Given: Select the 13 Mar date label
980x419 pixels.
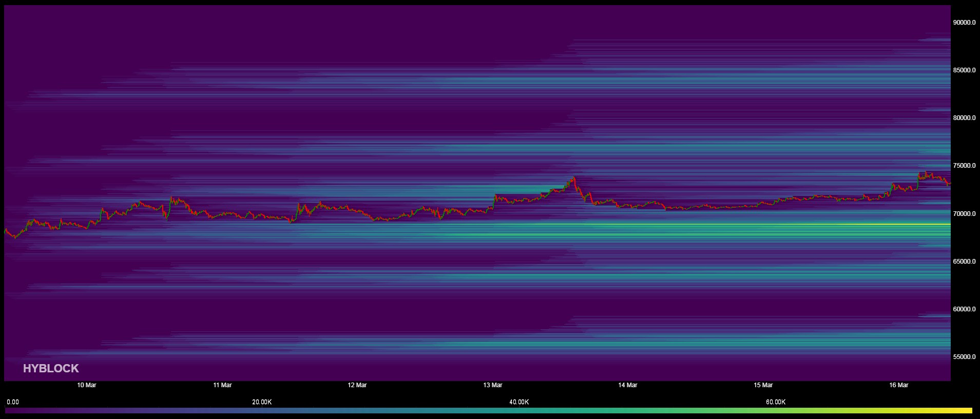Looking at the screenshot, I should point(493,385).
